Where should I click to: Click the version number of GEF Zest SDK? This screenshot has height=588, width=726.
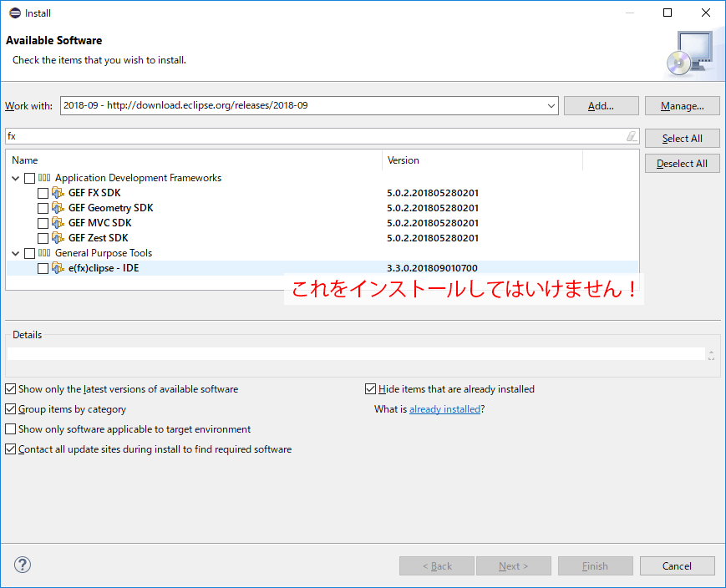[x=433, y=238]
